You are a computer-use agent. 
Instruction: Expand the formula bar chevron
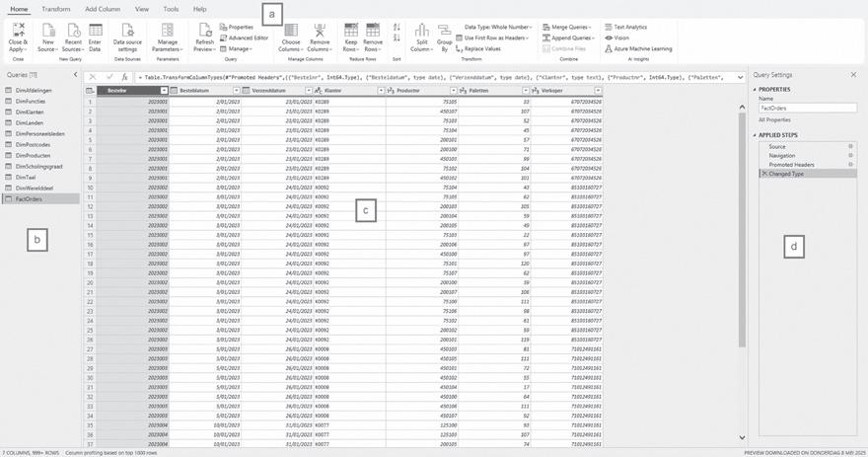pyautogui.click(x=740, y=78)
